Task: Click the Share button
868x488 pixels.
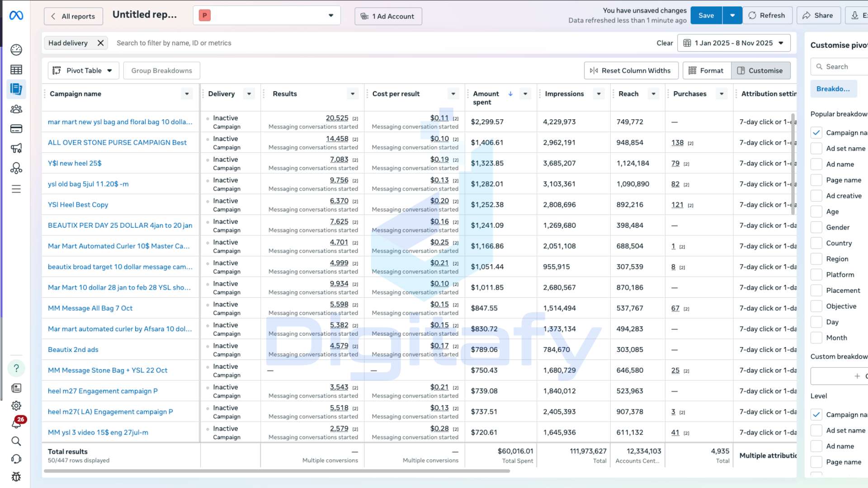Action: (818, 15)
